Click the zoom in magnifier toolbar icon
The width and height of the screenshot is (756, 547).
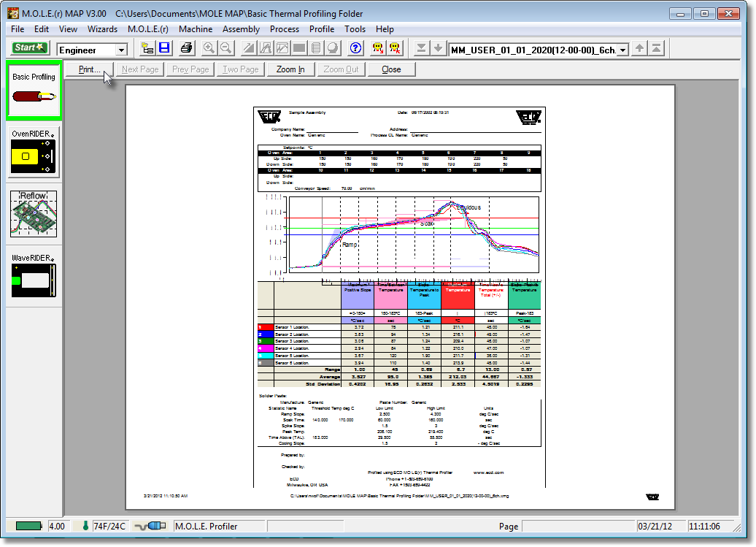coord(209,47)
